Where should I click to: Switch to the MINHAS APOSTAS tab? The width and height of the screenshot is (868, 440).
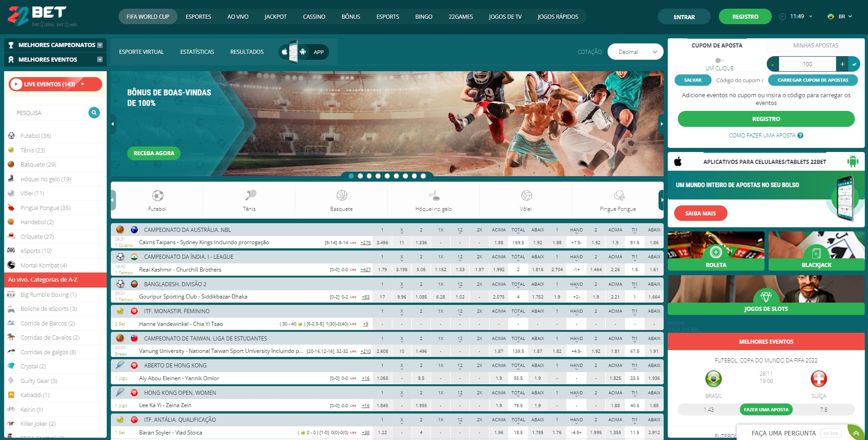[815, 45]
